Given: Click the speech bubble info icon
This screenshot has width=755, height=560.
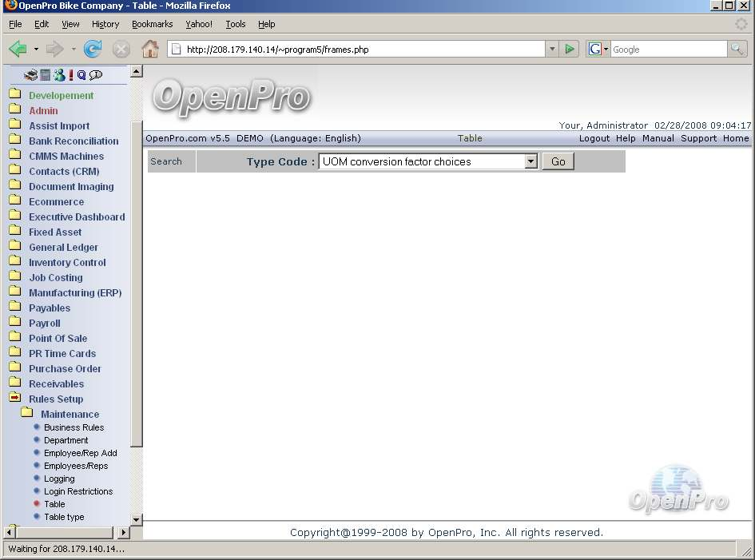Looking at the screenshot, I should (x=96, y=75).
